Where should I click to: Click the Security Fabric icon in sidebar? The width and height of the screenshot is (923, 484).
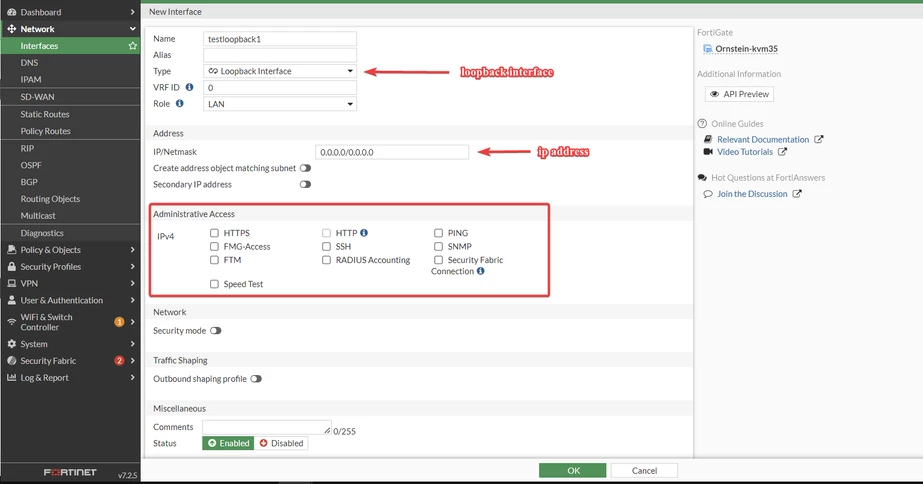click(11, 361)
